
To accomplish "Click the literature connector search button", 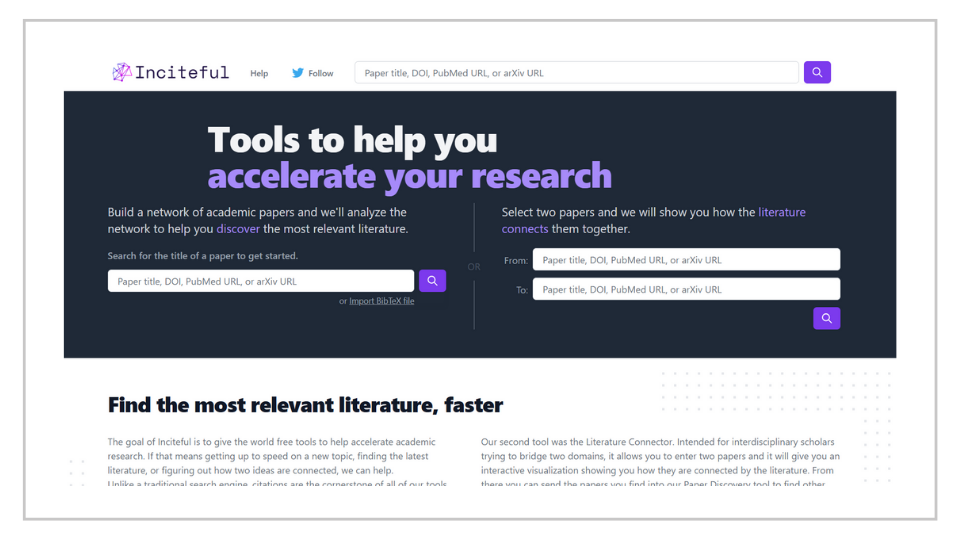I will click(x=827, y=318).
